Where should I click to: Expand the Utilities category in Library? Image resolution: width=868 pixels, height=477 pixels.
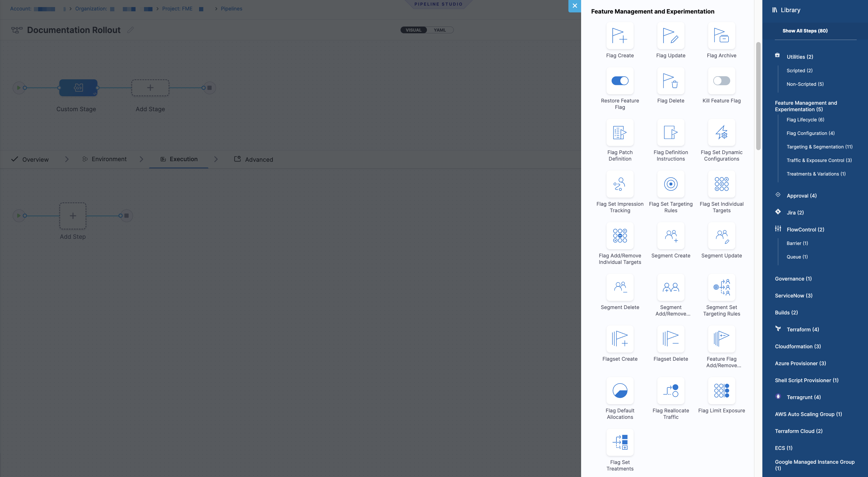(800, 57)
